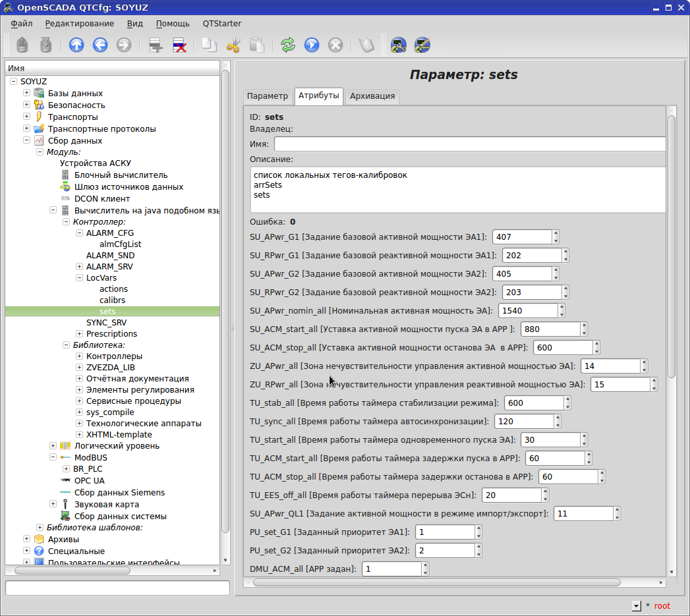Open the Вид menu
This screenshot has height=616, width=690.
pos(134,24)
